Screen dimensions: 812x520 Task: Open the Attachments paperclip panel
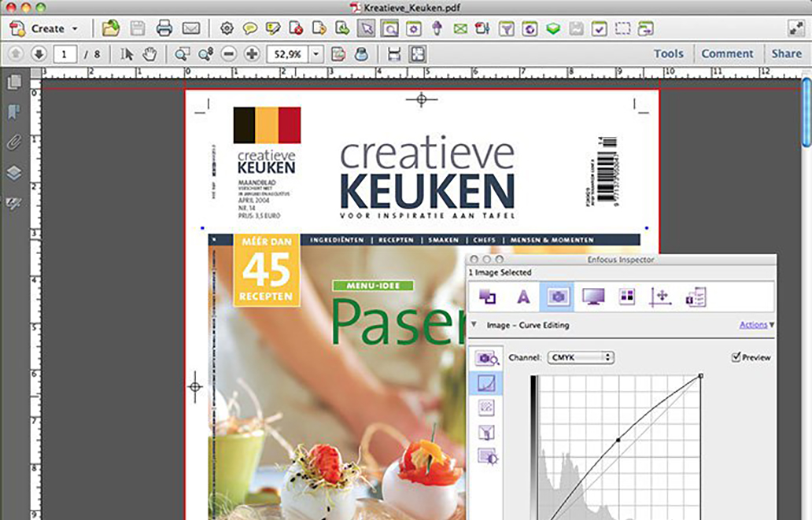[13, 142]
